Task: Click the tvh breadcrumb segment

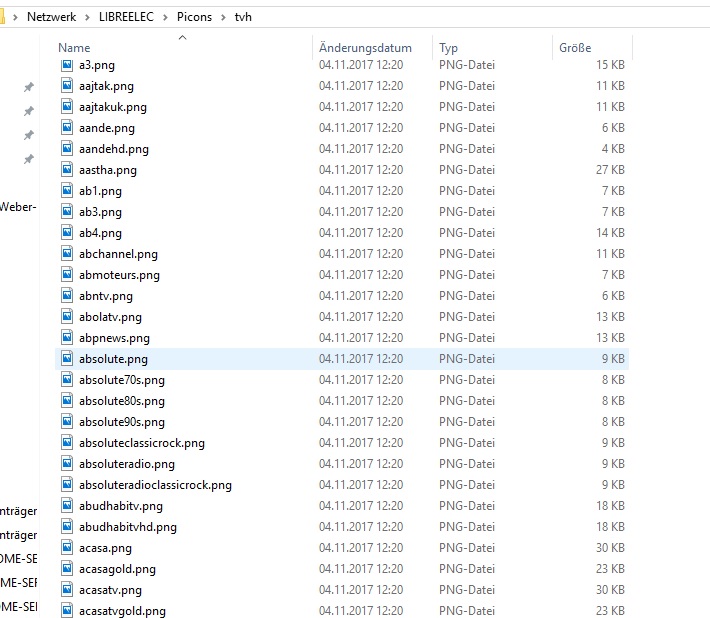Action: click(243, 17)
